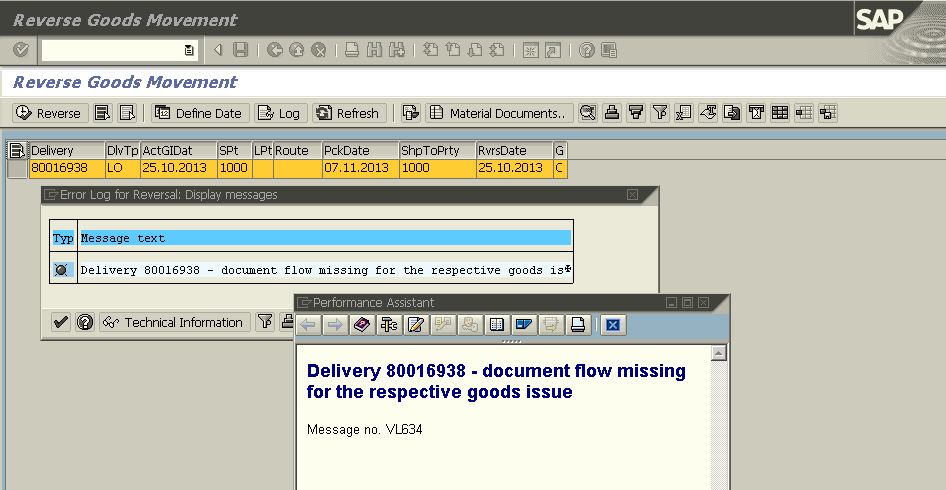Image resolution: width=946 pixels, height=490 pixels.
Task: Click the Details magnifier icon in the list toolbar
Action: (588, 113)
